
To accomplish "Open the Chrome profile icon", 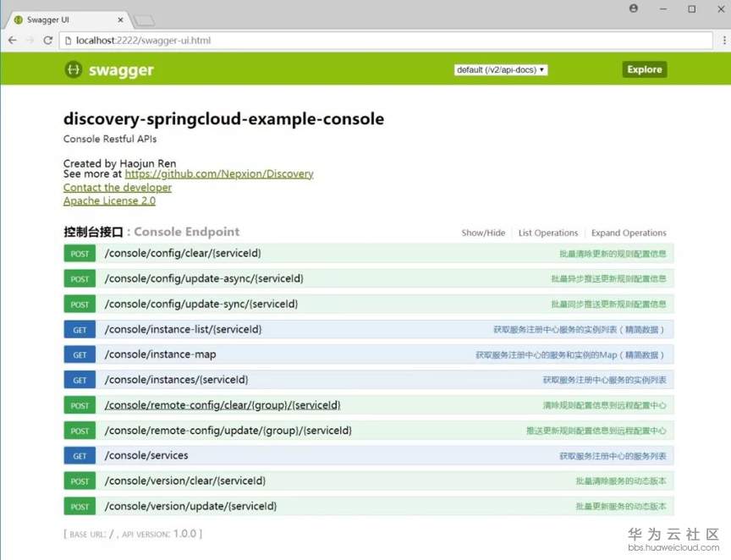I will click(633, 8).
